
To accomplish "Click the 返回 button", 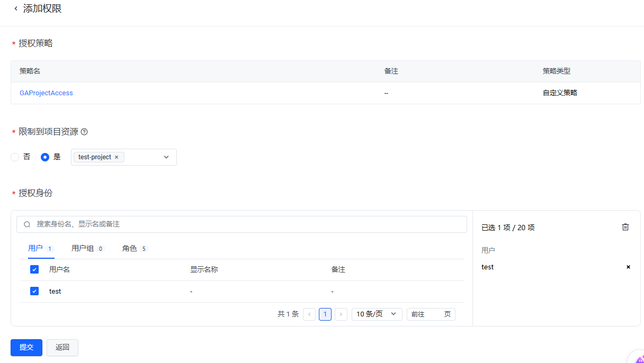I will [62, 347].
